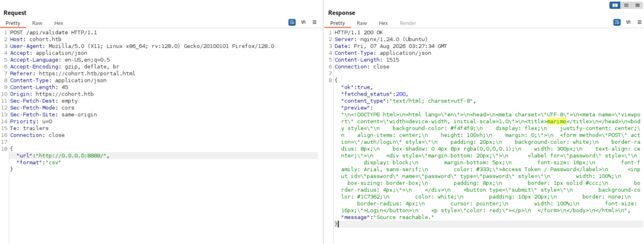Click the 'Response' panel heading
Viewport: 644px width, 244px height.
tap(341, 13)
